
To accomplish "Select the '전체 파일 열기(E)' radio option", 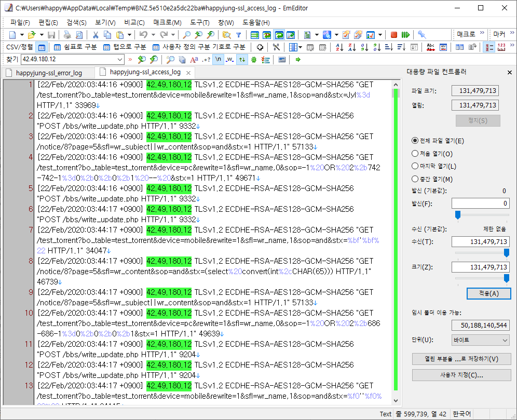I will [x=415, y=141].
